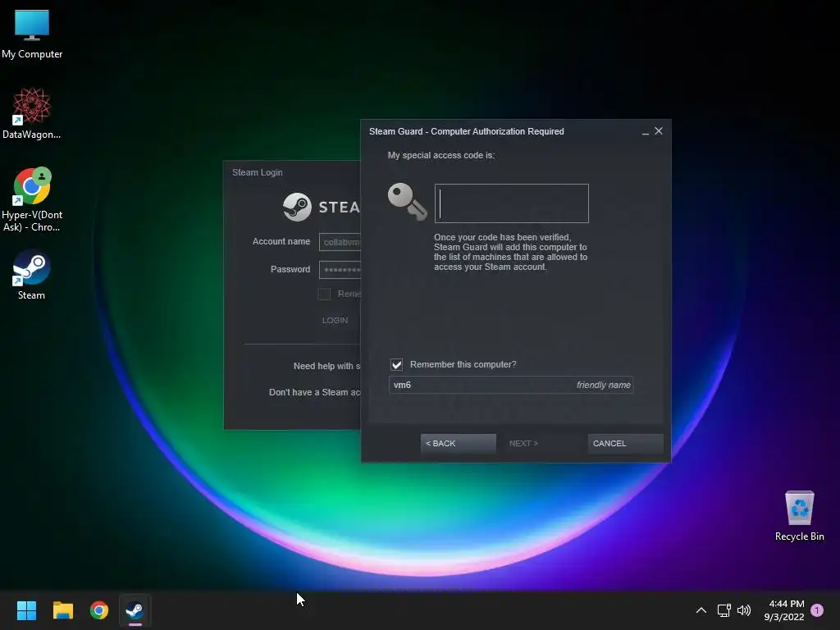Click the My special access code label
This screenshot has width=840, height=630.
coord(441,155)
